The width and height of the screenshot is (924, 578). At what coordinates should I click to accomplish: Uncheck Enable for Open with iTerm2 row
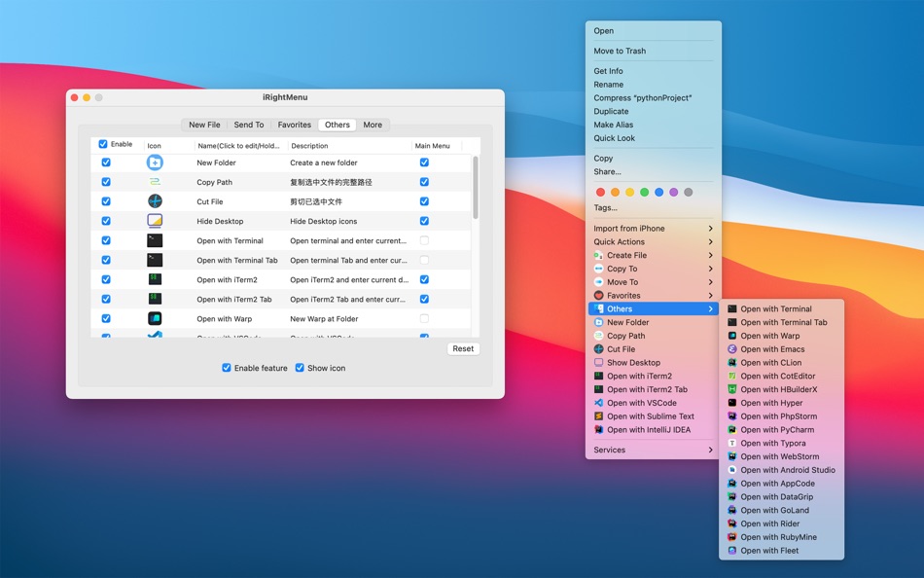(x=106, y=279)
